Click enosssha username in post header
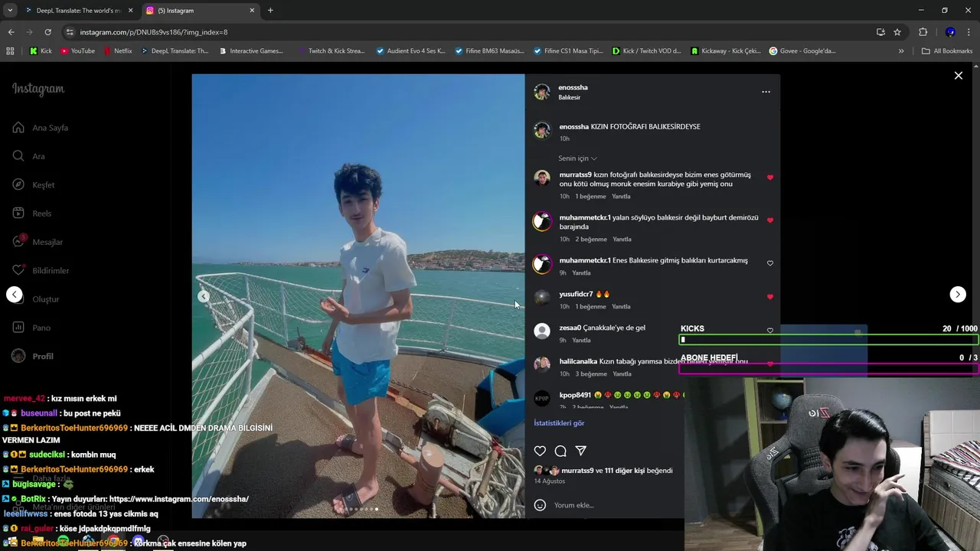 point(573,87)
